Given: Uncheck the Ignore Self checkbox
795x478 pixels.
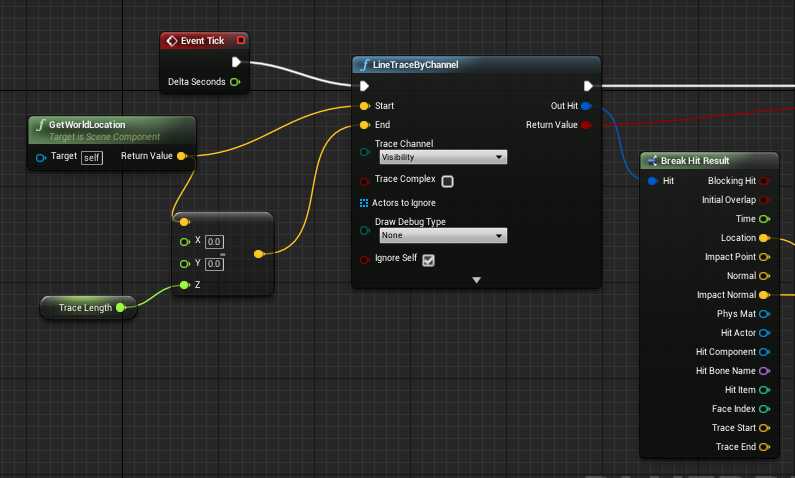Looking at the screenshot, I should (x=428, y=260).
